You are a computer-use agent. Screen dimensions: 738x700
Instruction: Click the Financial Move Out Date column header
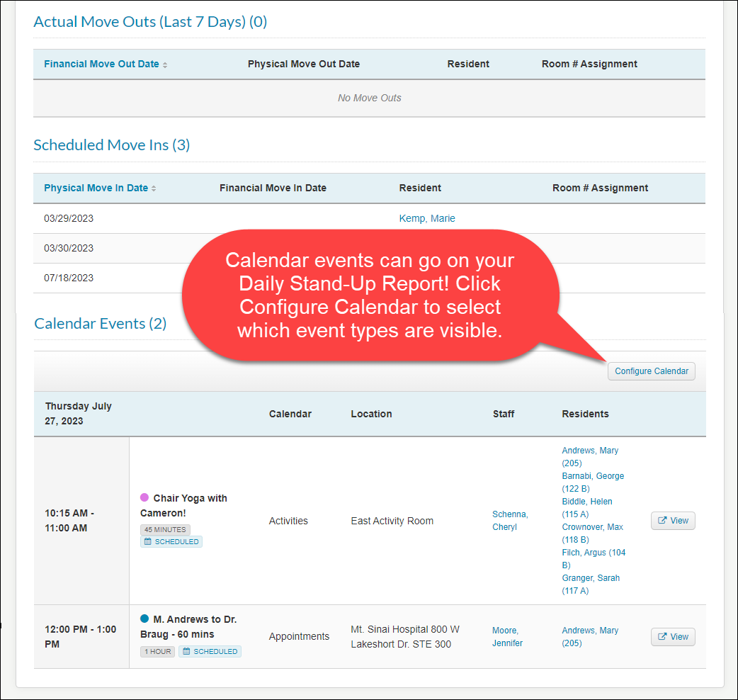(x=101, y=64)
